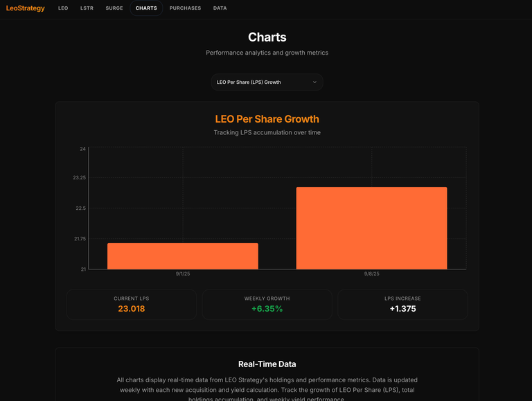Click the y-axis label 21
This screenshot has height=401, width=532.
click(83, 269)
